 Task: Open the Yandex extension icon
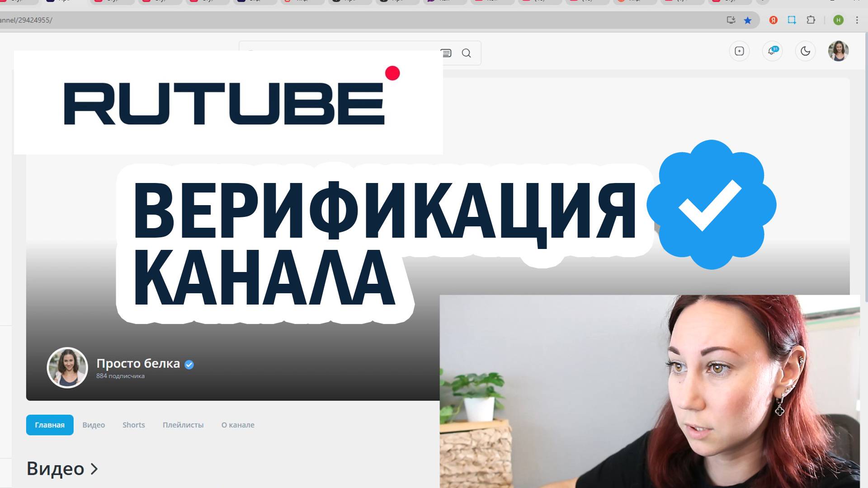774,20
